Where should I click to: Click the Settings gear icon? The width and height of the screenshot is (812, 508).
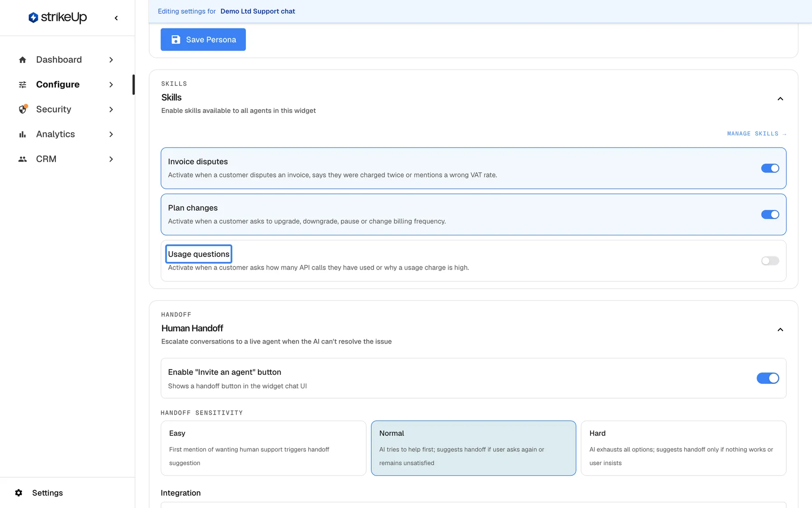coord(18,493)
